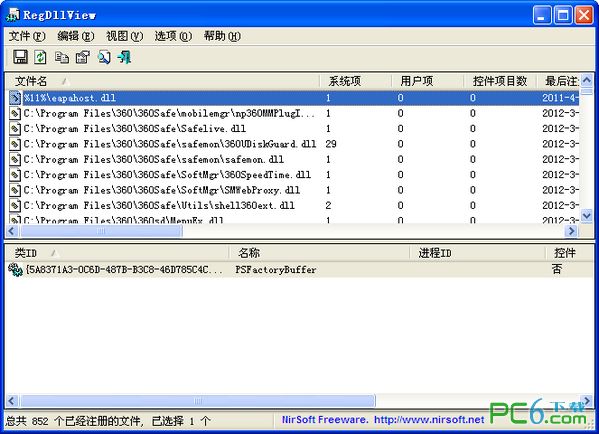Select the shell360ext.dll row
This screenshot has width=599, height=434.
point(293,206)
